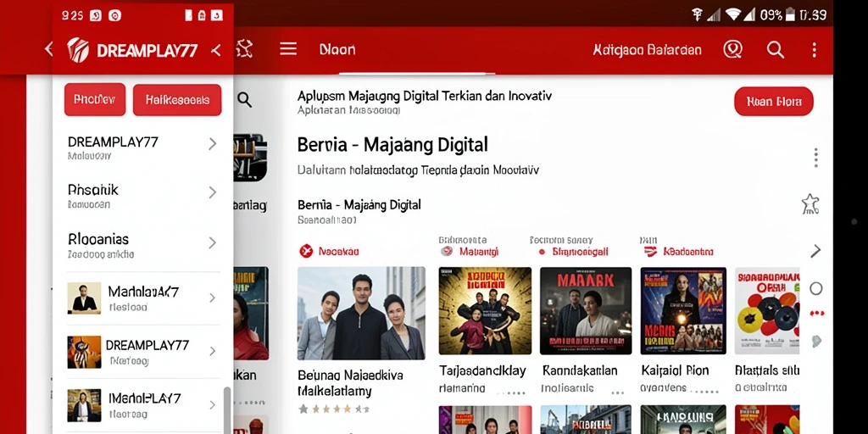Open the Kaiịaiol Rion poster
This screenshot has height=434, width=868.
(683, 310)
